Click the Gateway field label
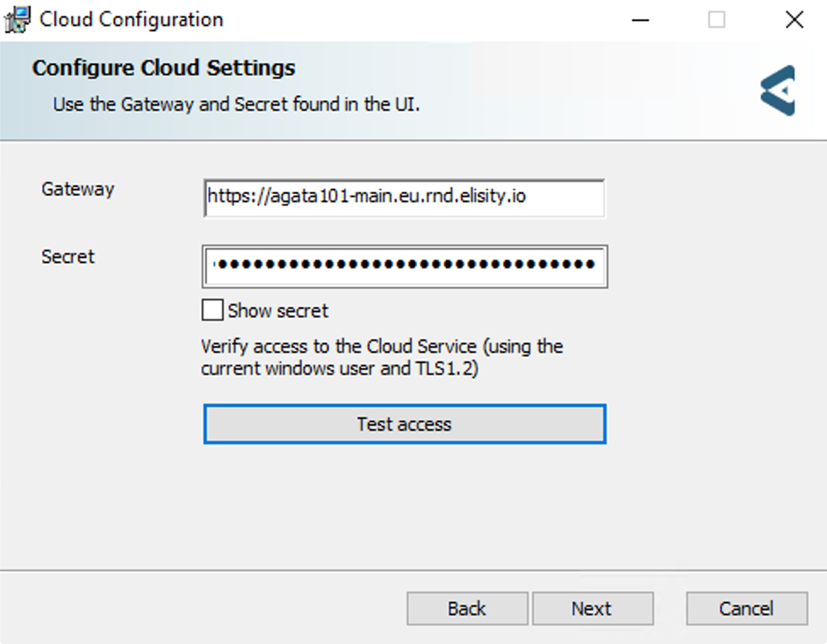 [x=78, y=190]
